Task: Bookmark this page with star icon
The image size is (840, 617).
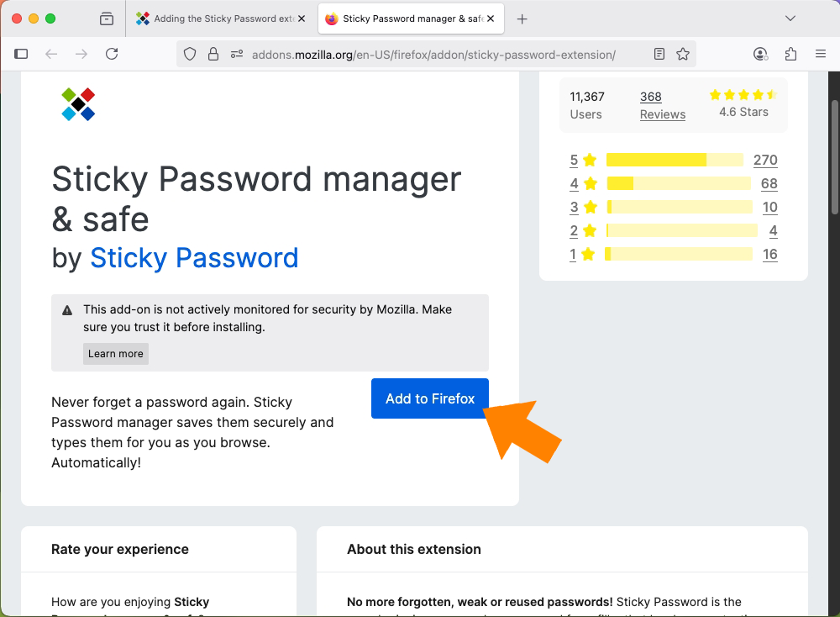Action: click(683, 54)
